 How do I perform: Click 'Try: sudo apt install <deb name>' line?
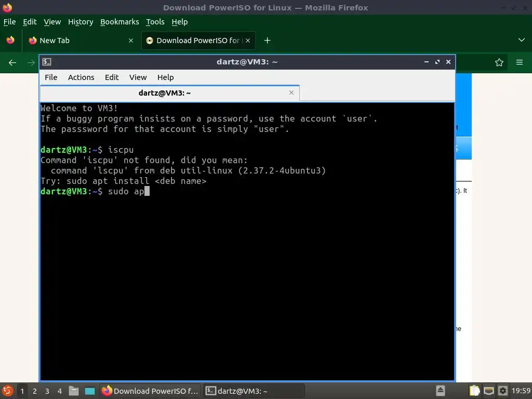124,181
